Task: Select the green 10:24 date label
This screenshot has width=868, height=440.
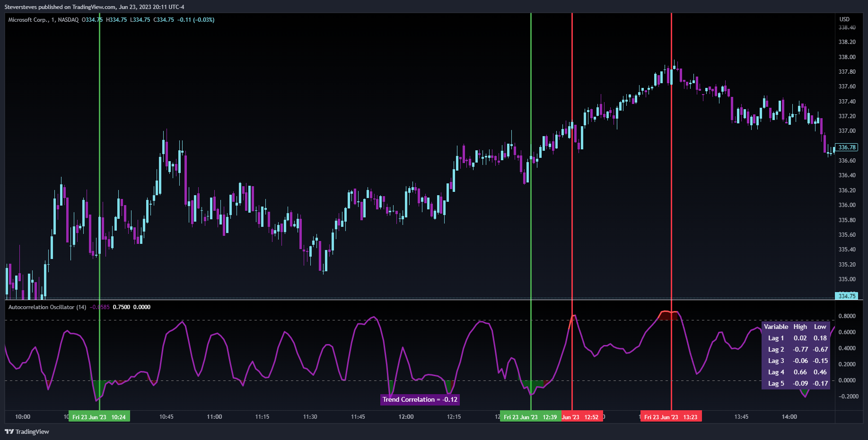Action: pyautogui.click(x=99, y=417)
